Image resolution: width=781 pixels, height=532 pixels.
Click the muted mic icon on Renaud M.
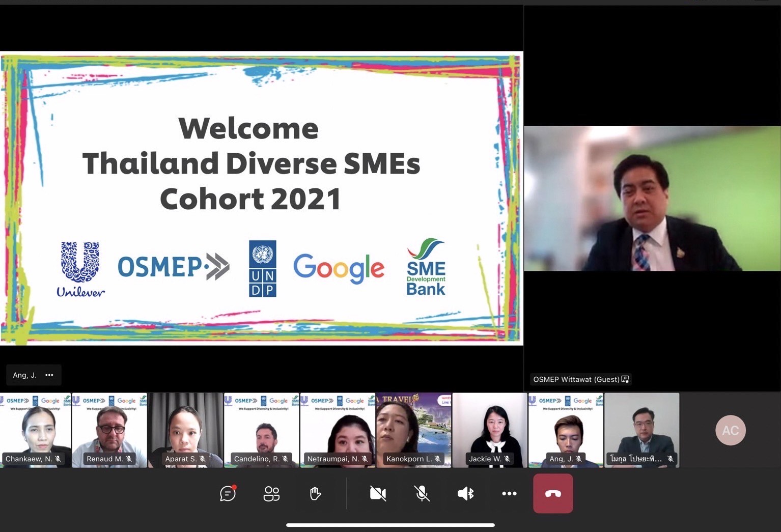[129, 459]
